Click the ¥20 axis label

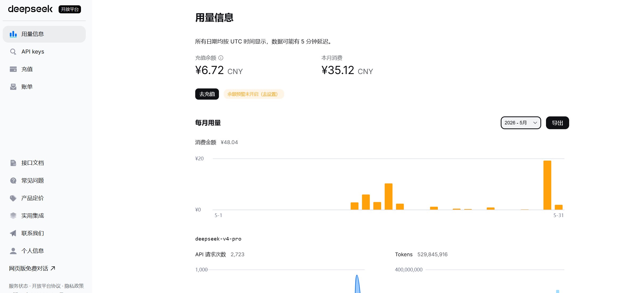(x=199, y=158)
